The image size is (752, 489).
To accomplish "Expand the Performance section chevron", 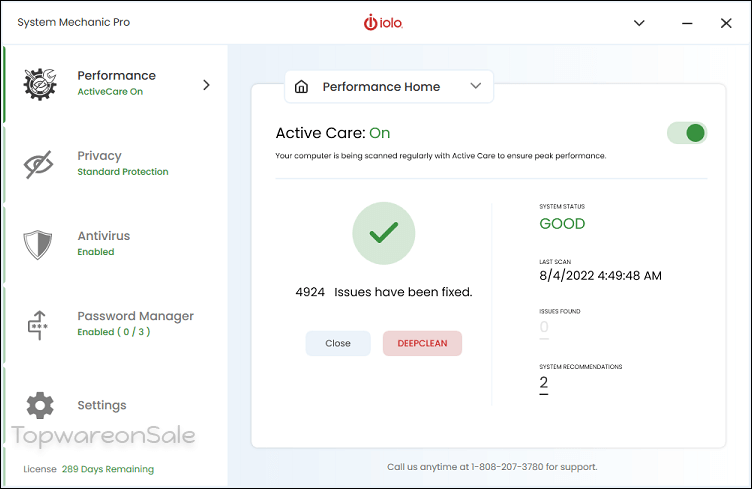I will 206,85.
